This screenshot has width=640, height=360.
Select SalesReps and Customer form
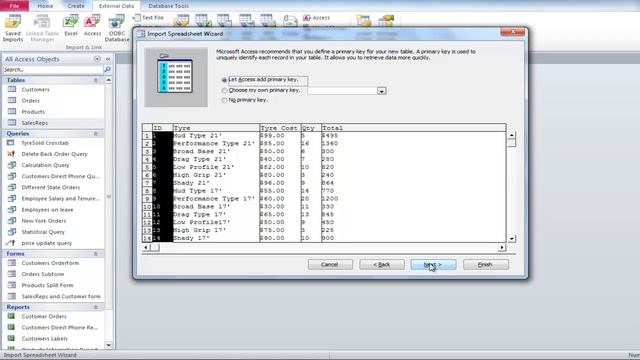coord(61,296)
